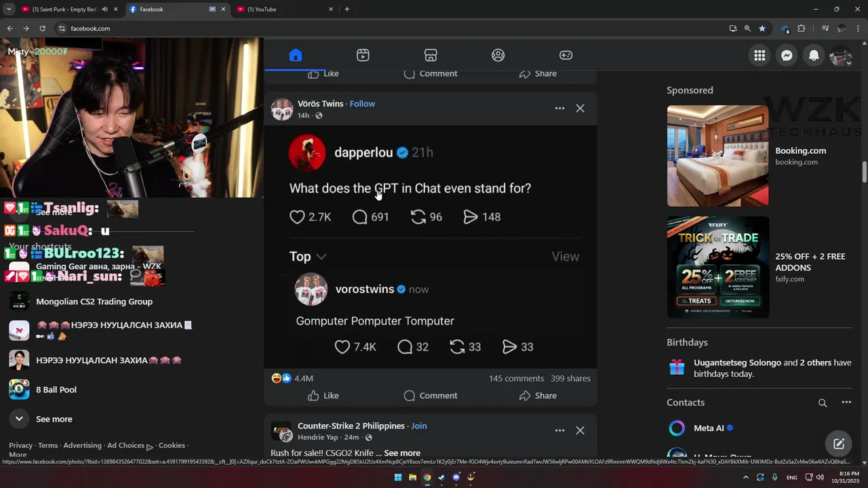Open the dapperlou screenshot image in post
The image size is (868, 488).
click(x=431, y=247)
